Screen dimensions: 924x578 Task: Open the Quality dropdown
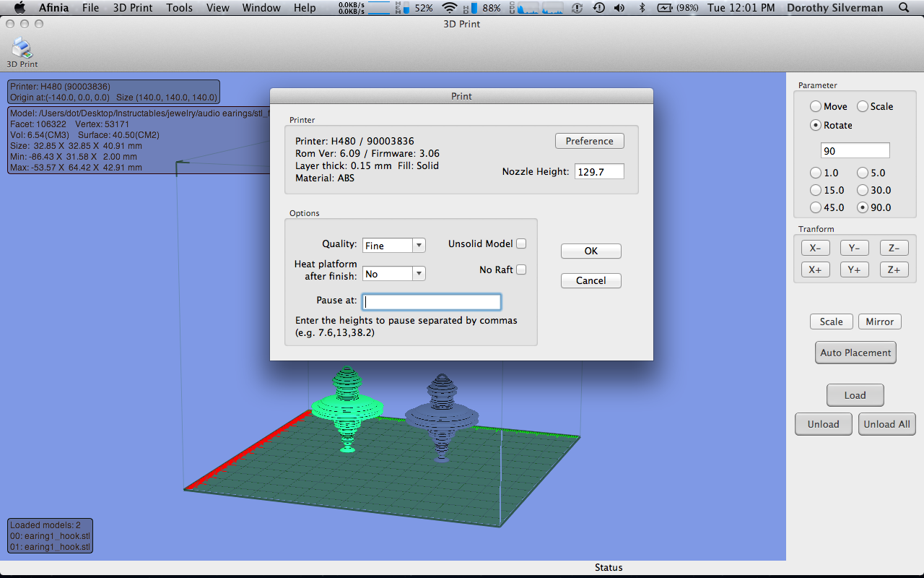click(x=393, y=246)
